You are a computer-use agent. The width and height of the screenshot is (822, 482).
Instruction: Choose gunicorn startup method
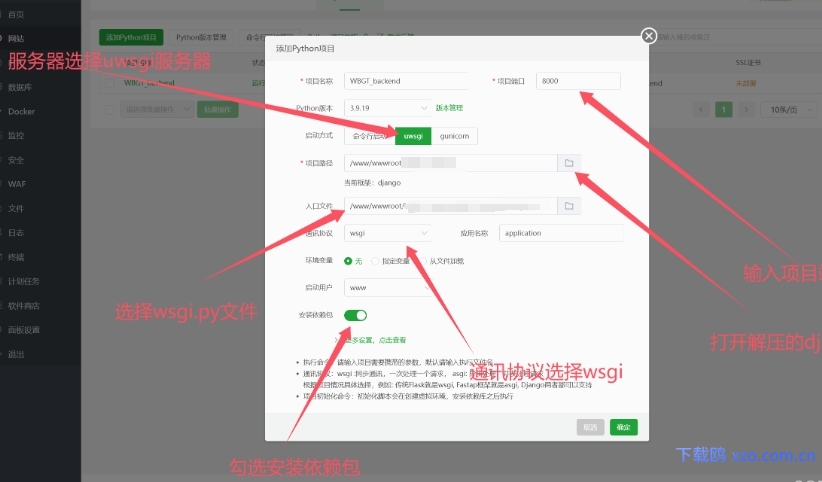454,136
